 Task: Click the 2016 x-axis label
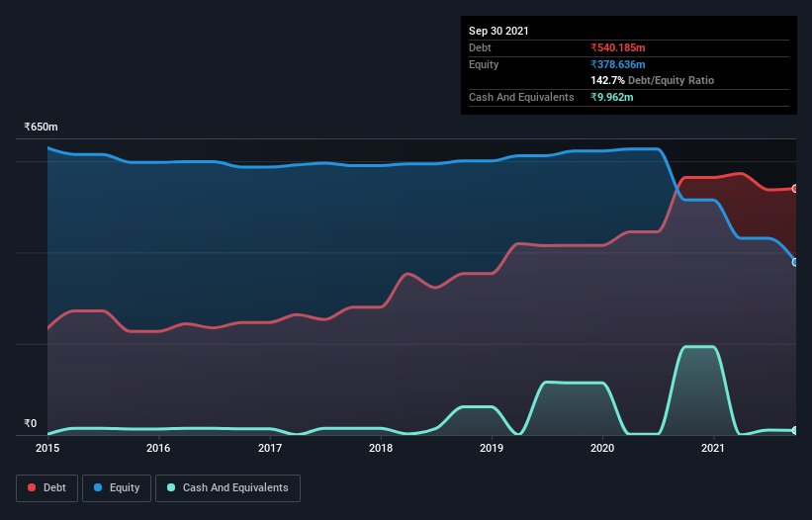(x=158, y=448)
